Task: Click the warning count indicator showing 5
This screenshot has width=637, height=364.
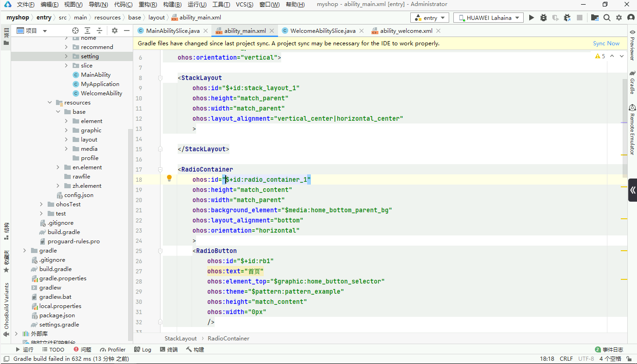Action: click(600, 56)
